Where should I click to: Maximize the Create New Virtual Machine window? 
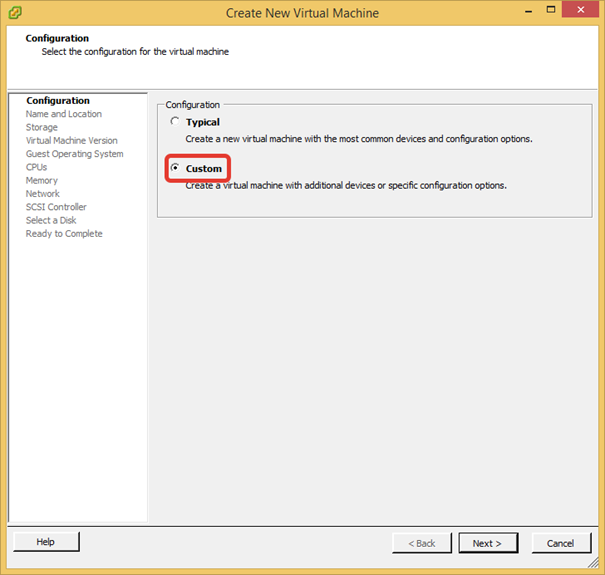tap(551, 10)
